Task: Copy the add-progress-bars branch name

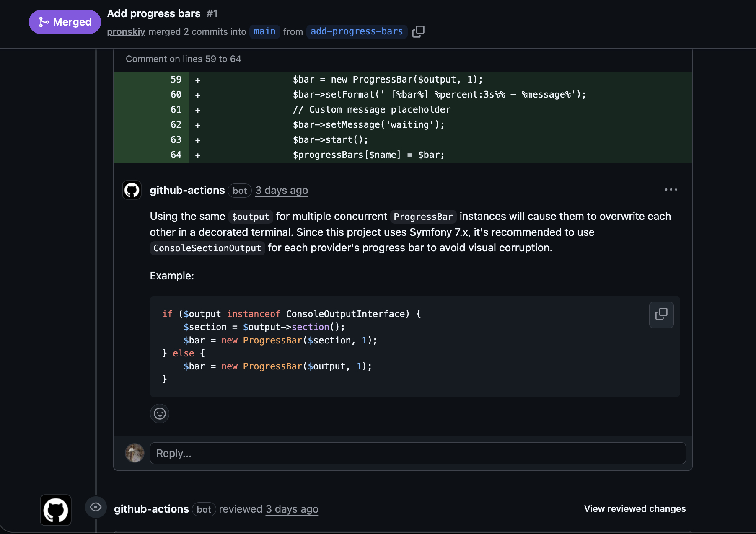Action: 418,31
